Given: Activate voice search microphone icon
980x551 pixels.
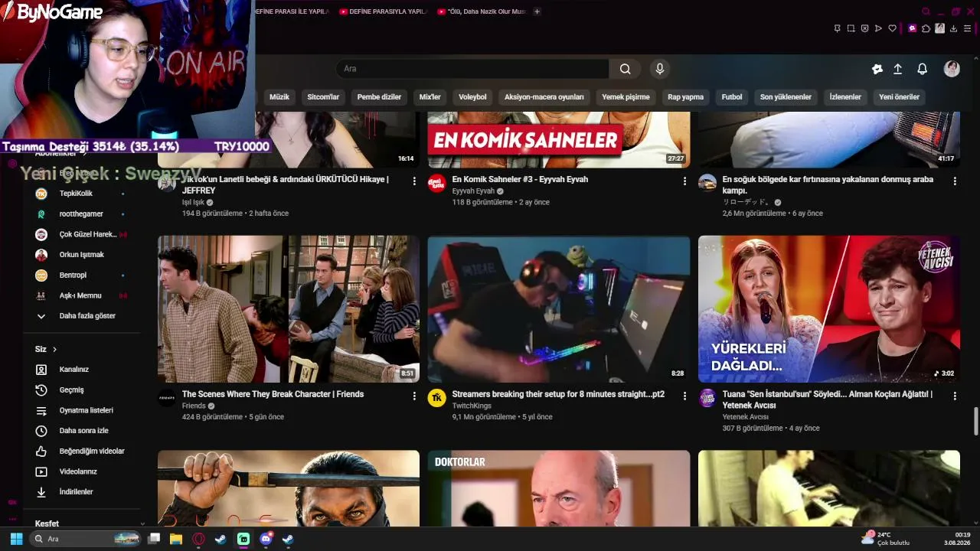Looking at the screenshot, I should [660, 69].
